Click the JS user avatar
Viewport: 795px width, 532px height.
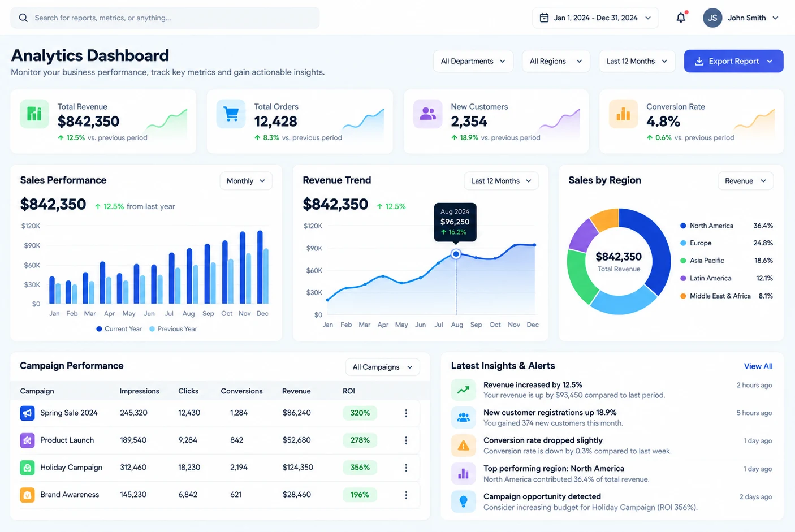coord(712,18)
